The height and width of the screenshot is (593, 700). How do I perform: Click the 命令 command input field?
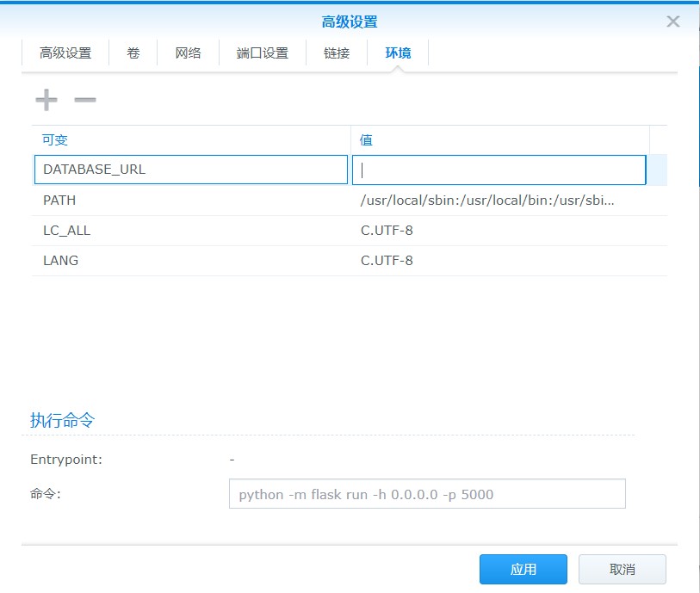pyautogui.click(x=426, y=493)
